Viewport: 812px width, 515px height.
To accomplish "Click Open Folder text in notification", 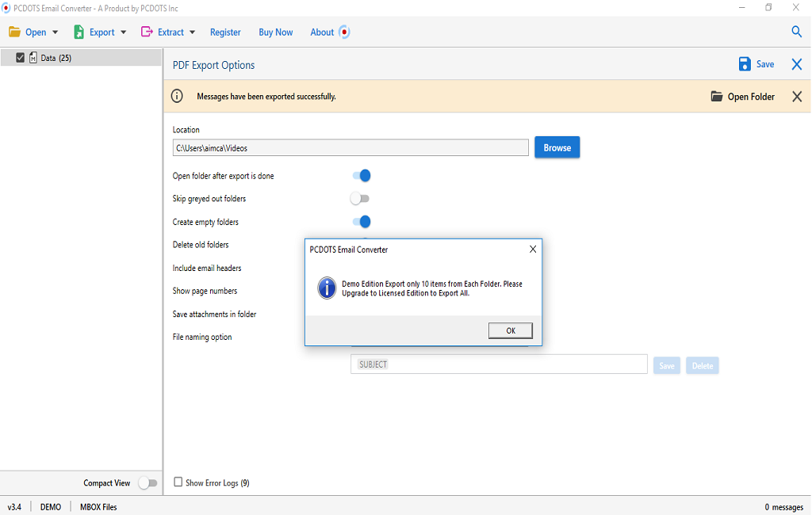I will point(751,97).
